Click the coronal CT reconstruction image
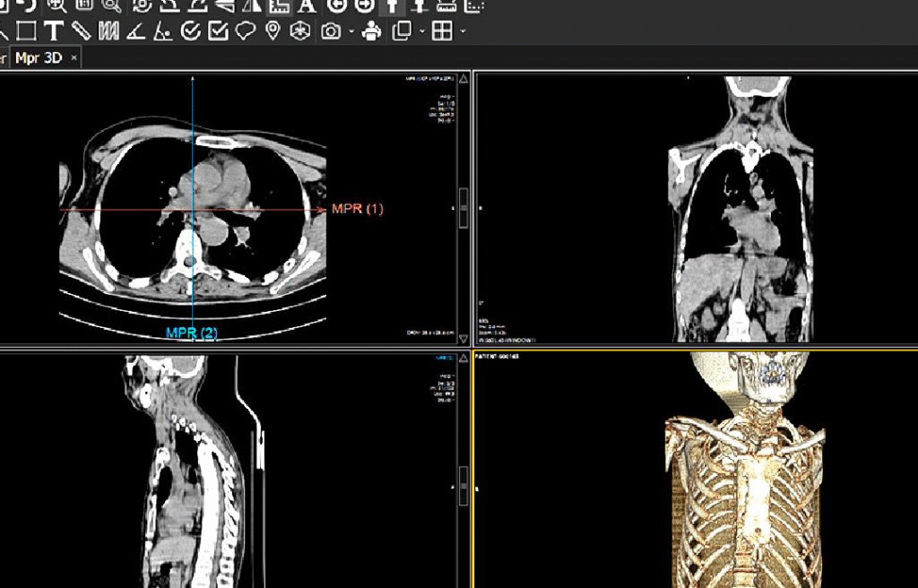Viewport: 918px width, 588px height. pos(740,209)
